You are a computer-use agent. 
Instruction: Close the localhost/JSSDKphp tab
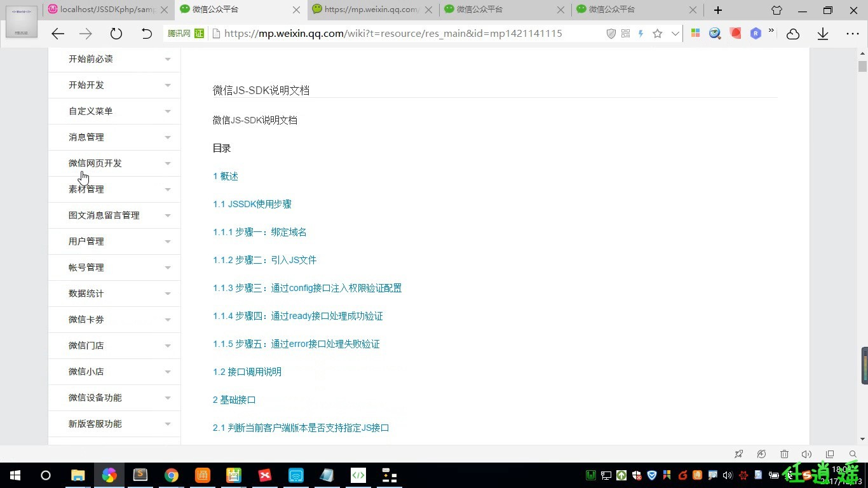165,10
